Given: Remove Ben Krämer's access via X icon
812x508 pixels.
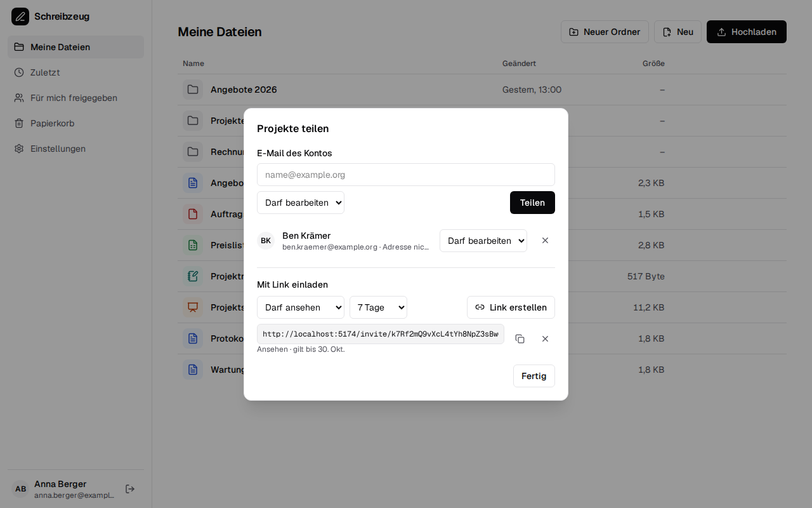Looking at the screenshot, I should 545,241.
